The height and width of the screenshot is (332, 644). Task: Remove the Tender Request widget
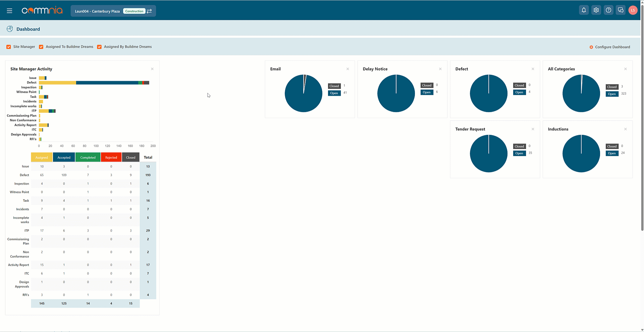pos(533,129)
